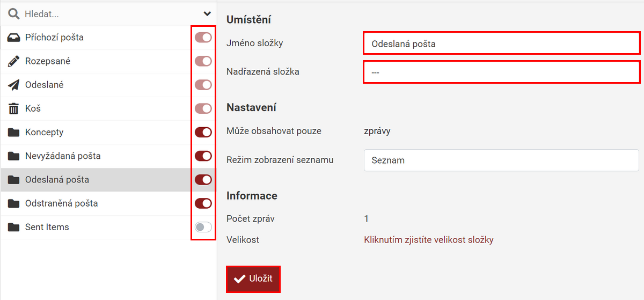Open Režim zobrazení seznamu dropdown
This screenshot has width=644, height=300.
point(501,160)
